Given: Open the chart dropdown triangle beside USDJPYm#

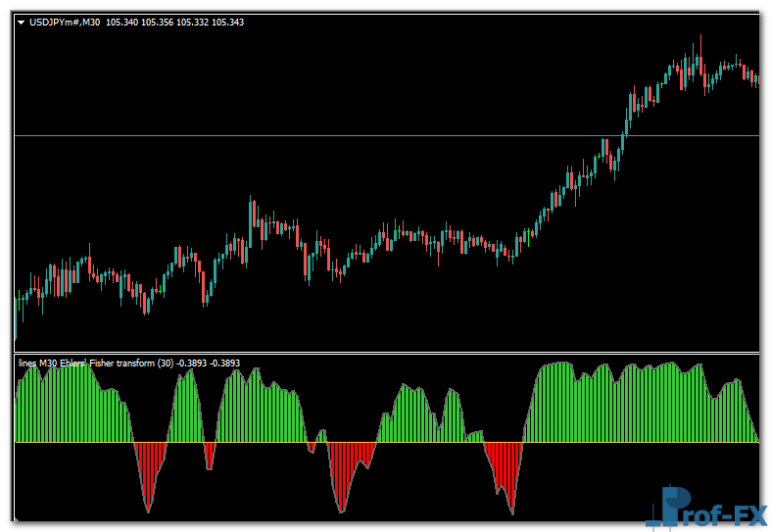Looking at the screenshot, I should pos(21,22).
